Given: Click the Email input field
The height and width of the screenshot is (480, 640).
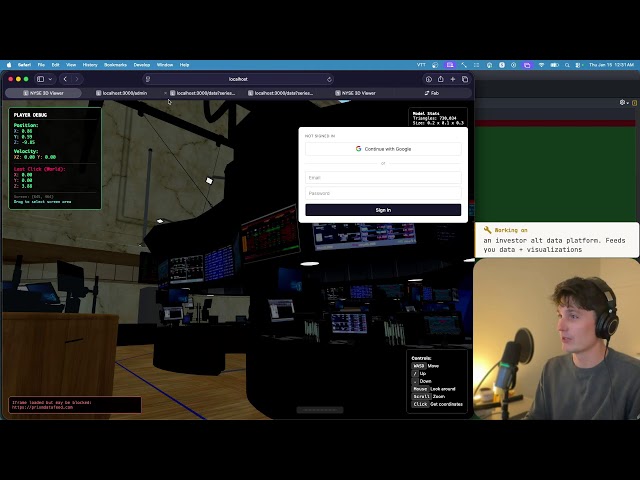Looking at the screenshot, I should click(383, 178).
